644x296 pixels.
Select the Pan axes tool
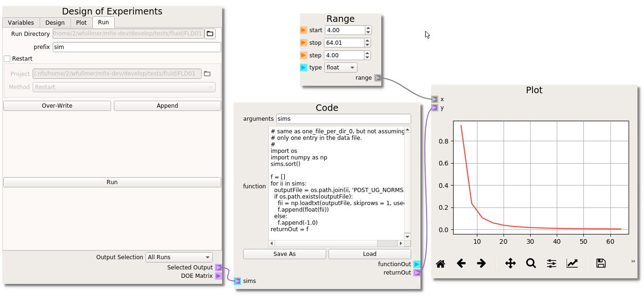point(511,264)
